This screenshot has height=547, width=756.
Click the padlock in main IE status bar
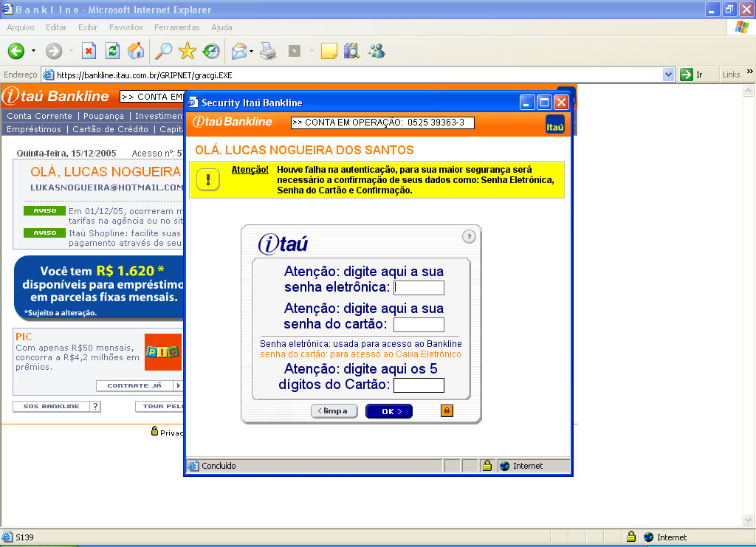click(631, 537)
